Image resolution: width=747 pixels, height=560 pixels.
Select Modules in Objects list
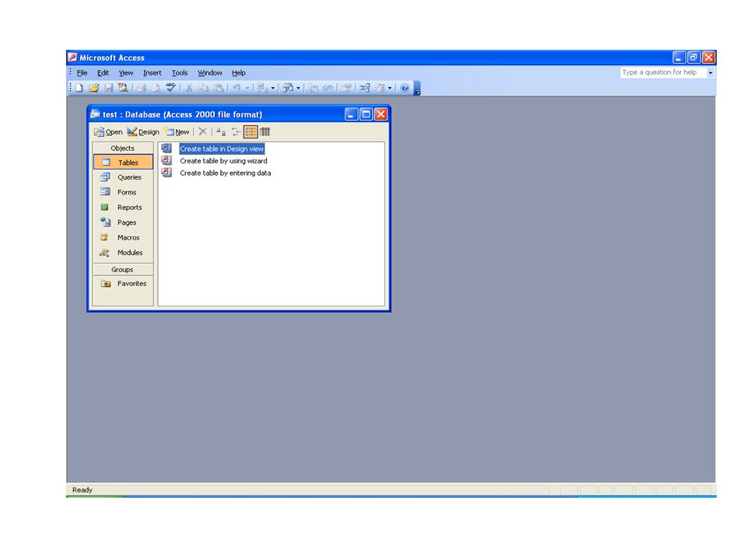(123, 253)
